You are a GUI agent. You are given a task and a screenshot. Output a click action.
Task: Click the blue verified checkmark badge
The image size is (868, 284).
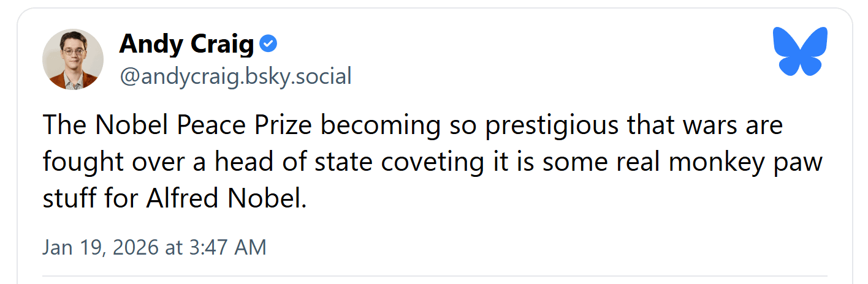point(268,43)
